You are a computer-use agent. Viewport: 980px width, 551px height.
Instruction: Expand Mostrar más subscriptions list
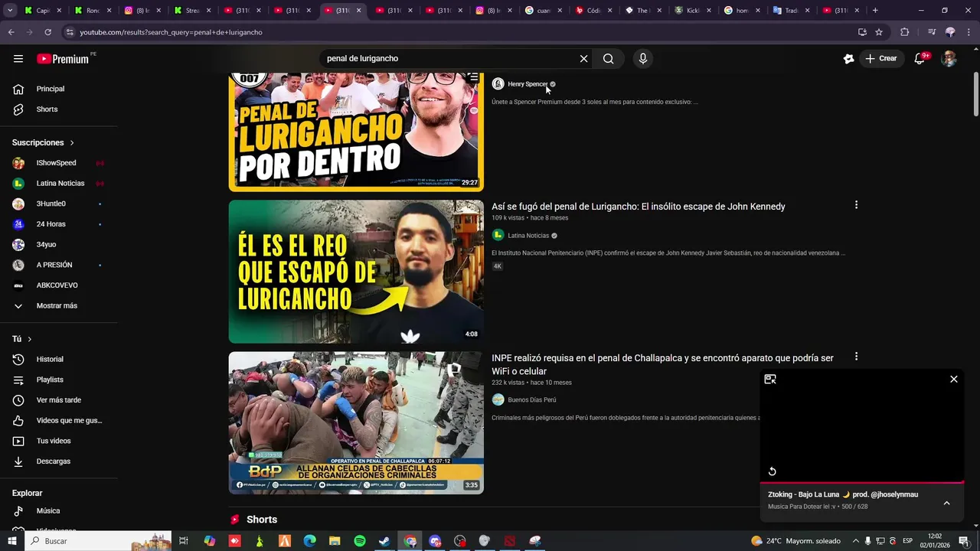pos(60,305)
